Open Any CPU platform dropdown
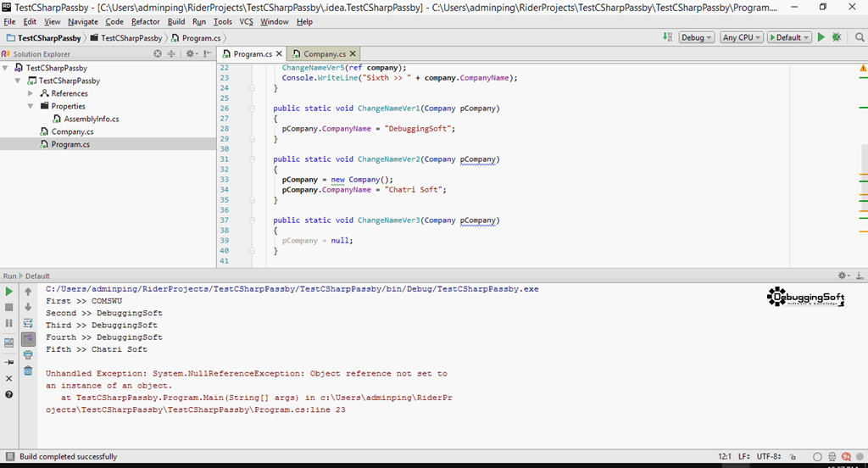868x468 pixels. pyautogui.click(x=742, y=37)
